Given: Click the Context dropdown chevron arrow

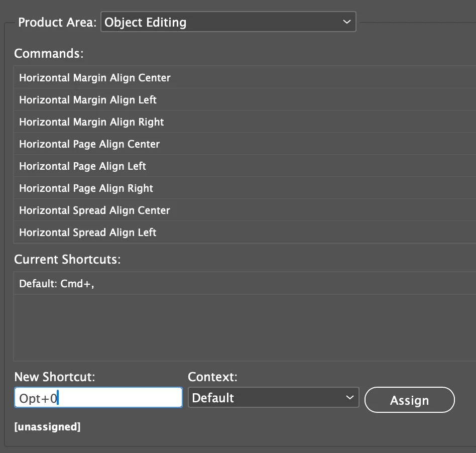Looking at the screenshot, I should click(x=349, y=398).
